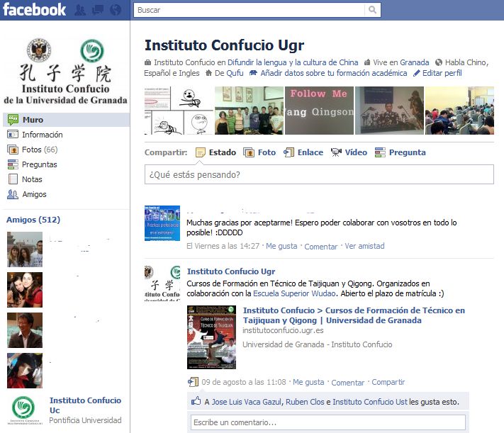The width and height of the screenshot is (504, 433).
Task: Click the Amigos people icon
Action: 13,194
